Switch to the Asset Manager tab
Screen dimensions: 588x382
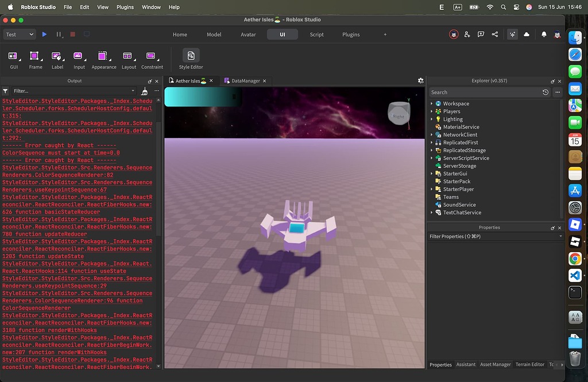tap(496, 364)
